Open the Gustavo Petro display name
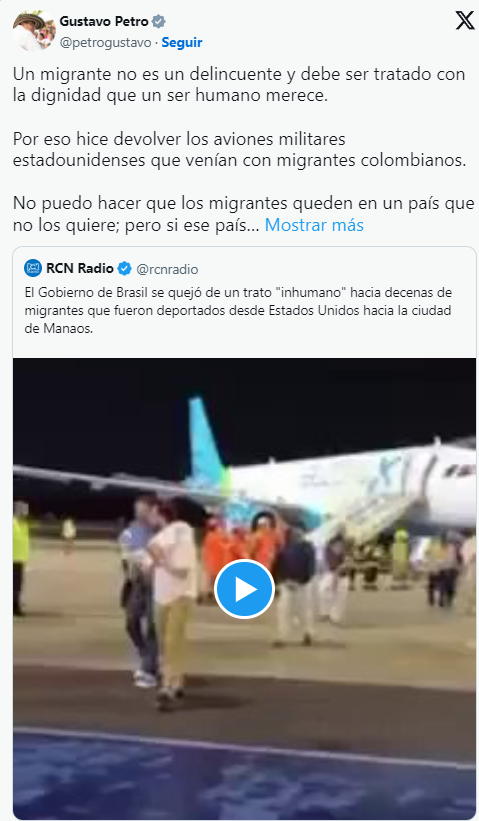 coord(104,21)
